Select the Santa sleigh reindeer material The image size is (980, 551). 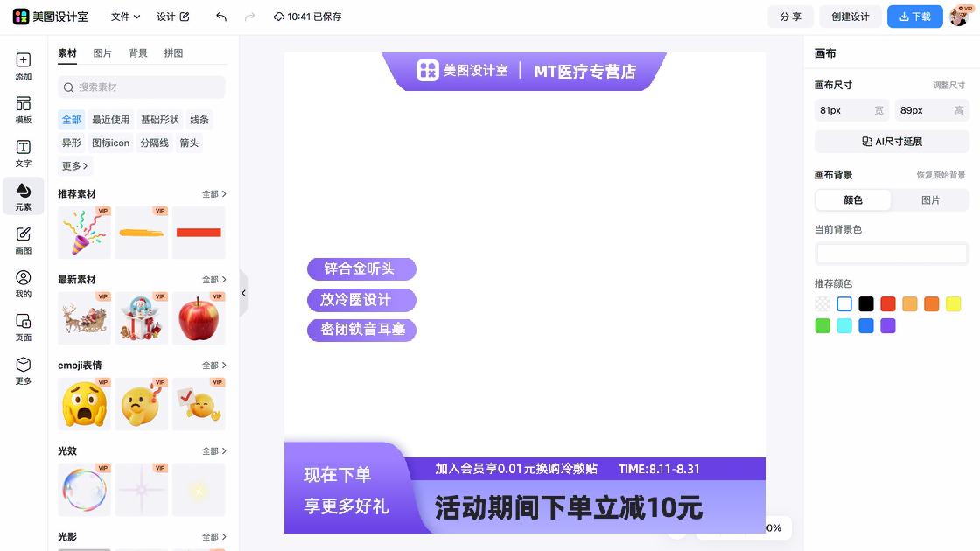click(x=84, y=318)
